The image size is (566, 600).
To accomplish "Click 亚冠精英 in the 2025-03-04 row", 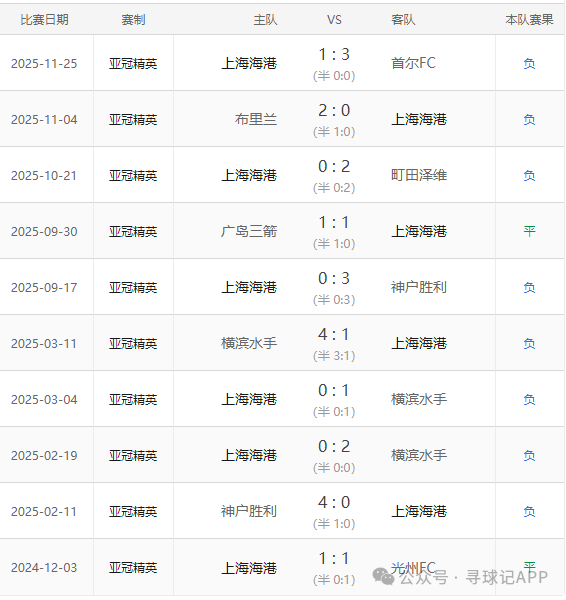I will click(x=133, y=399).
